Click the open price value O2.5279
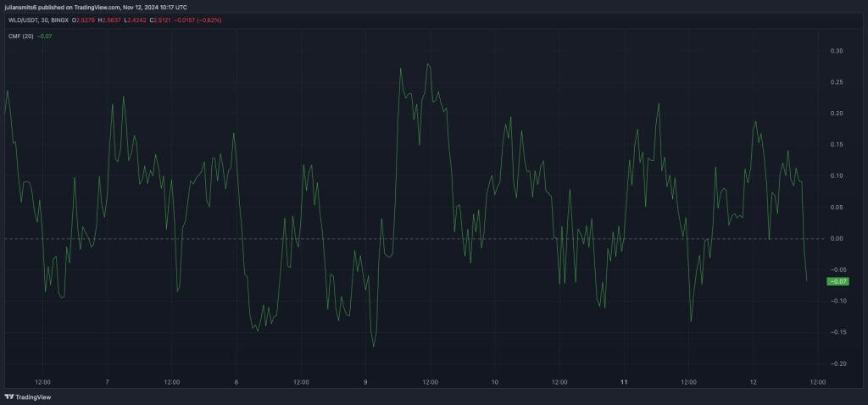Screen dimensions: 868x405 pyautogui.click(x=83, y=20)
